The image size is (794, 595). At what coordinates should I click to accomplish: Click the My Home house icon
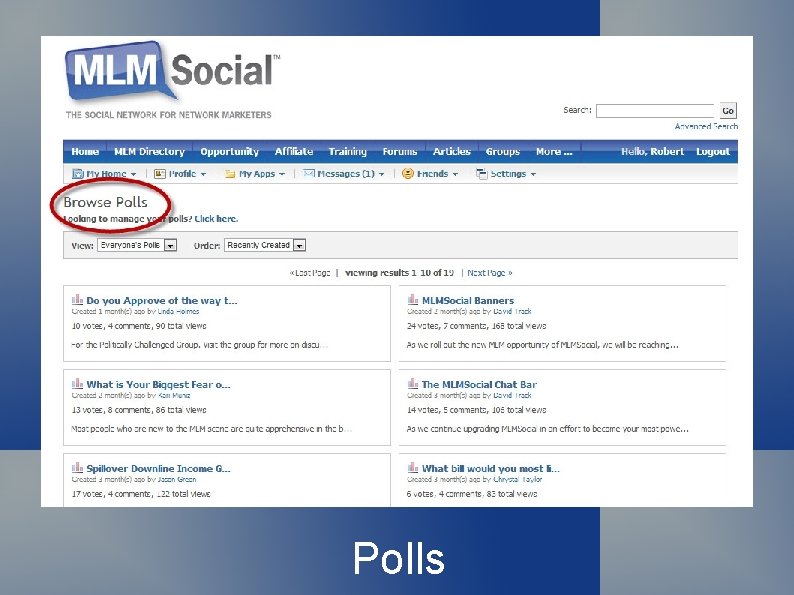point(77,174)
